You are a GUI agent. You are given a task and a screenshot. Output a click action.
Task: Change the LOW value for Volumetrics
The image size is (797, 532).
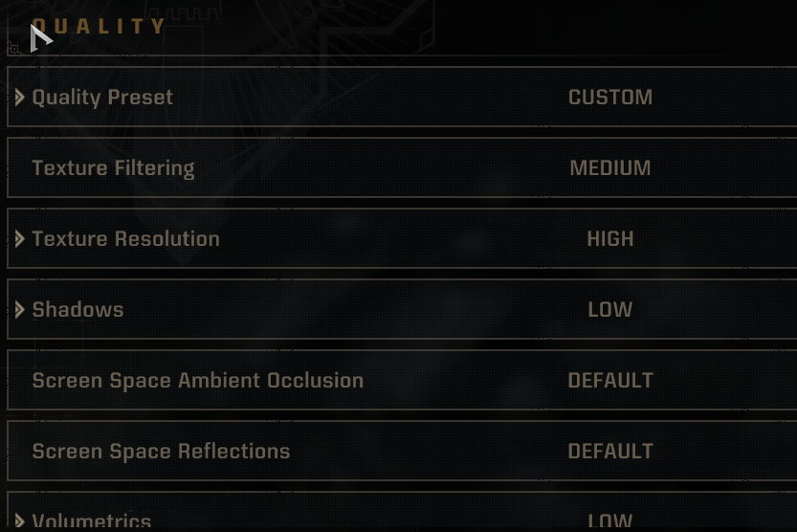(610, 521)
